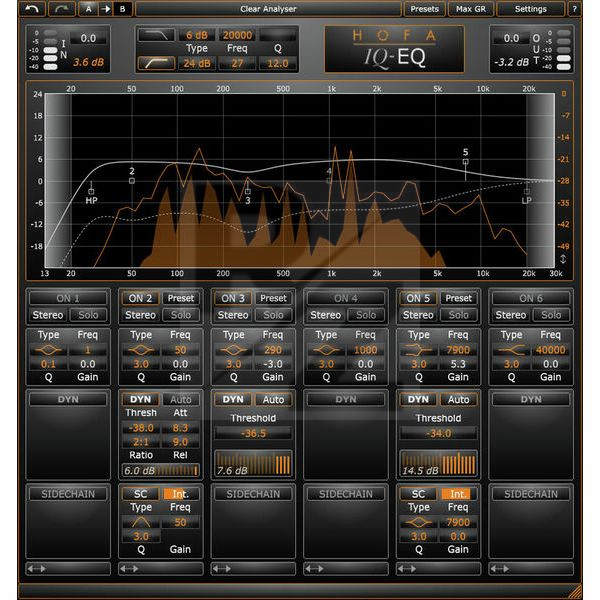Open band 3 Preset menu
Viewport: 600px width, 600px height.
click(x=273, y=298)
